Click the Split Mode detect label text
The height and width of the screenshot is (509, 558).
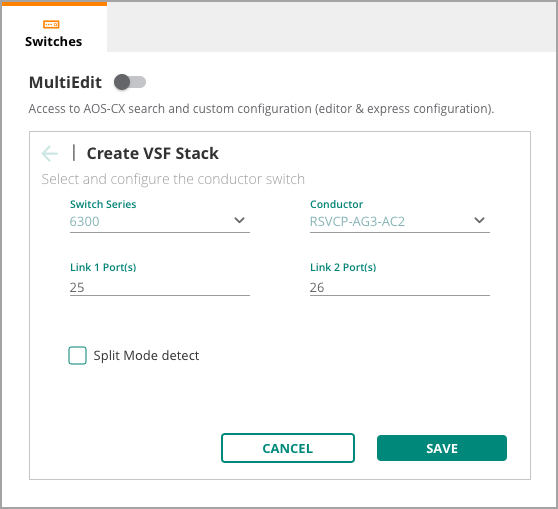[x=146, y=355]
